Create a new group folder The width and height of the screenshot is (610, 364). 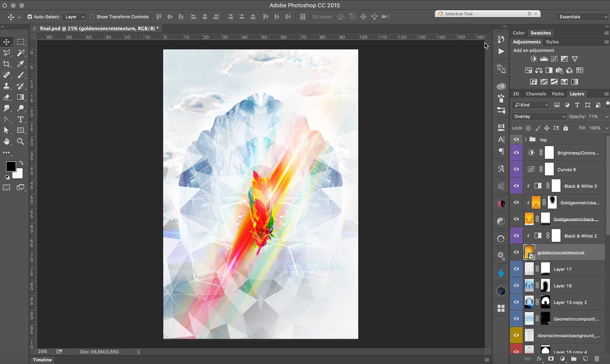tap(574, 359)
